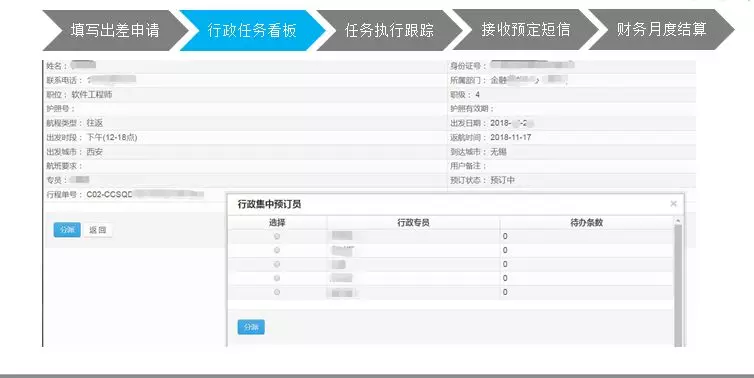Click the 行政专员 column header
This screenshot has width=754, height=378.
pyautogui.click(x=413, y=223)
